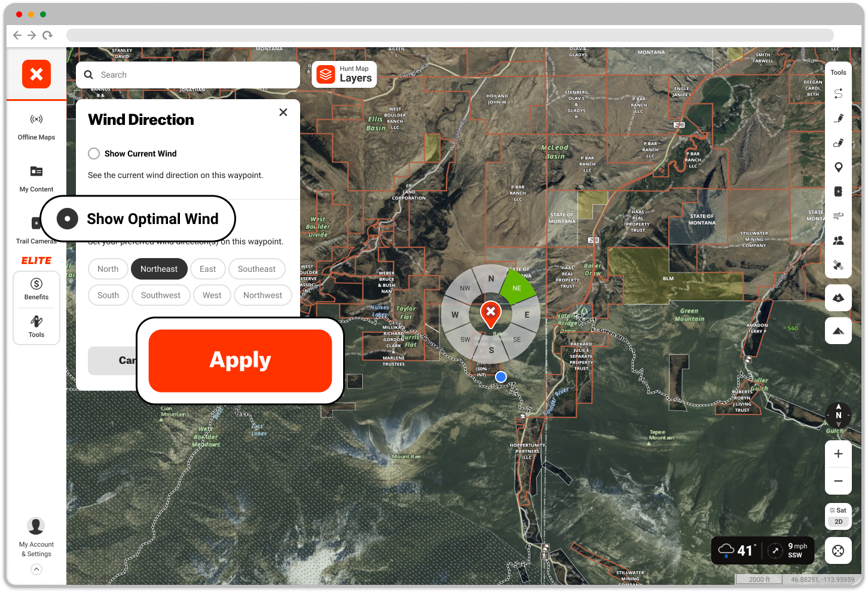
Task: Select the distance measuring tool
Action: pos(838,94)
